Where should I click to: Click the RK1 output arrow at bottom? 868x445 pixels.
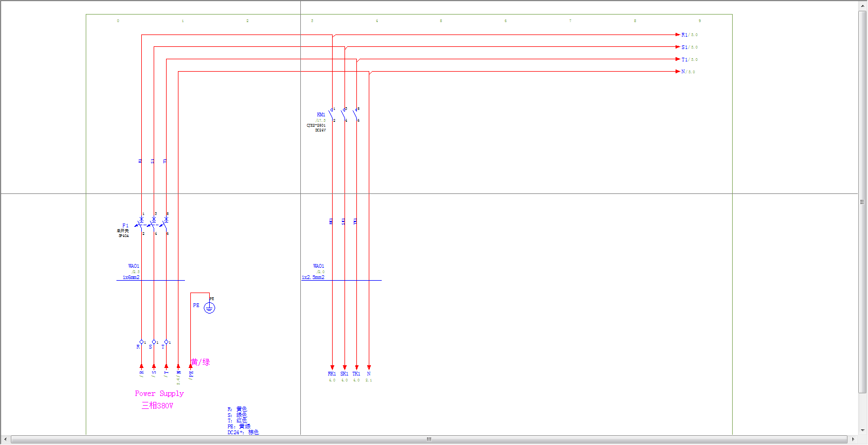click(332, 367)
